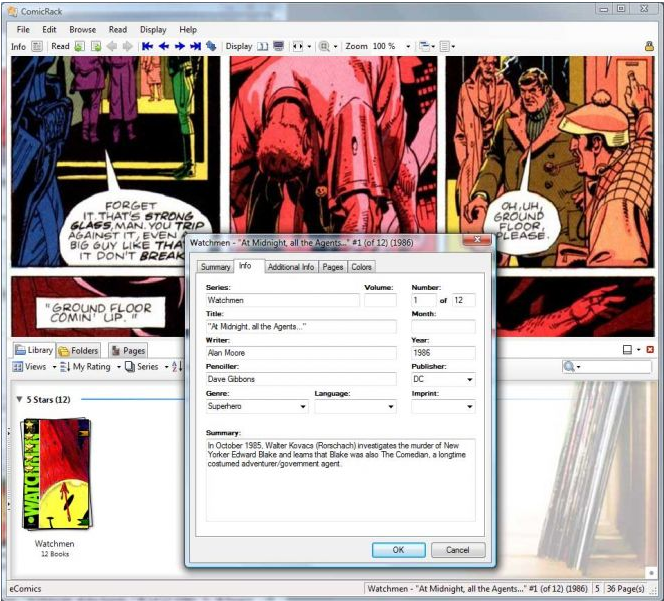
Task: Open the Publisher combo box showing DC
Action: pos(443,379)
